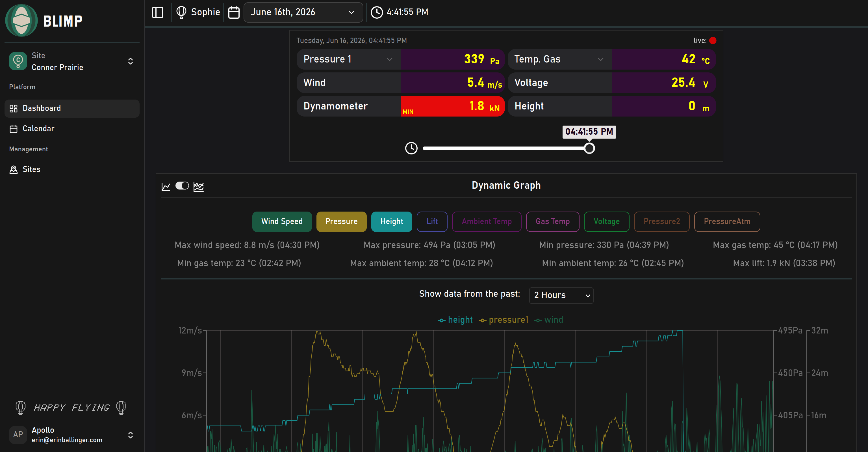Click the Sophie balloon icon

coord(181,12)
